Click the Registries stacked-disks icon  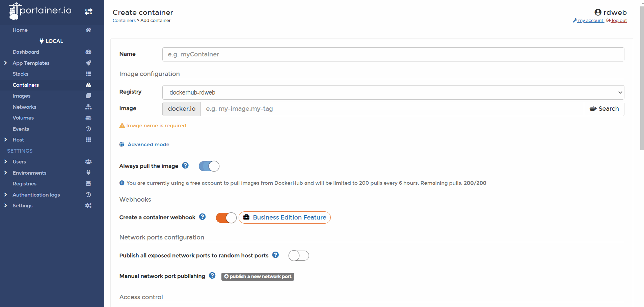[x=88, y=183]
